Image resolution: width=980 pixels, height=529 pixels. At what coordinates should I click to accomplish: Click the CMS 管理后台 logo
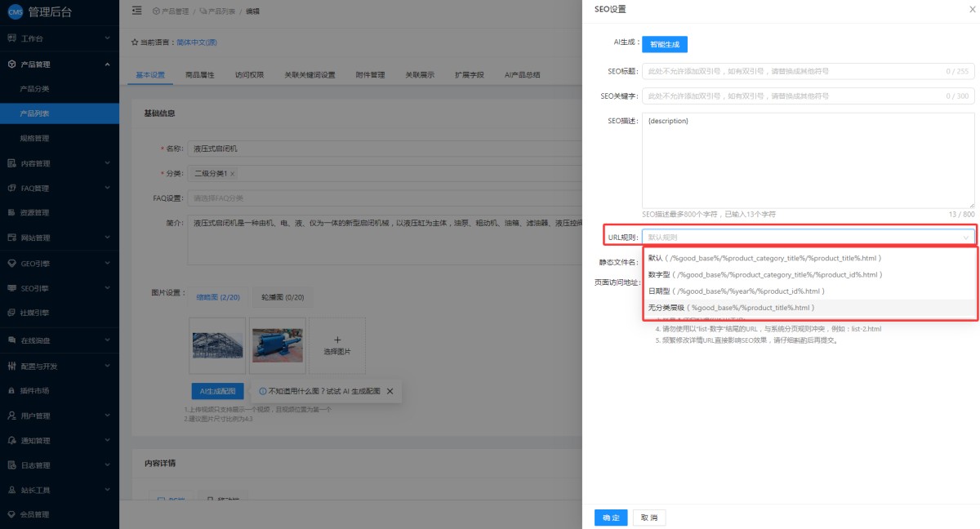[47, 11]
